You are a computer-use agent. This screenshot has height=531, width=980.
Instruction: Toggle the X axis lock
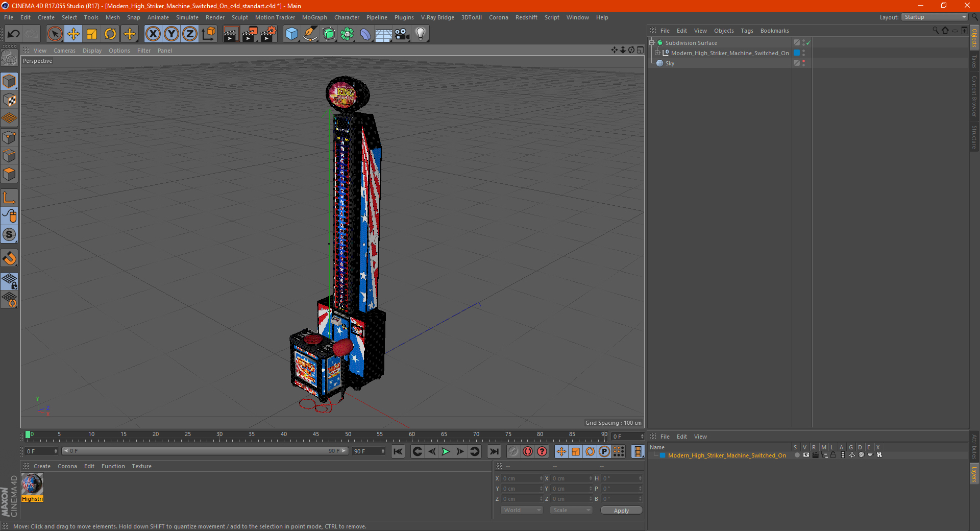coord(153,34)
